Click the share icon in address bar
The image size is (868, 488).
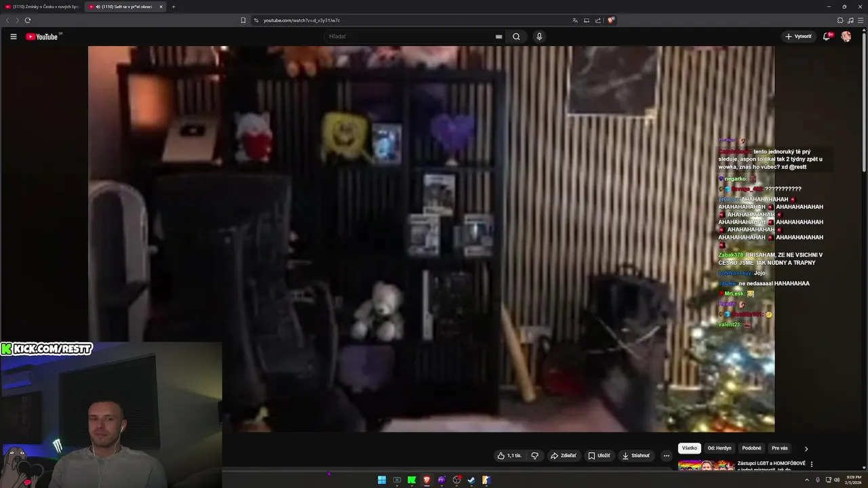(x=597, y=20)
